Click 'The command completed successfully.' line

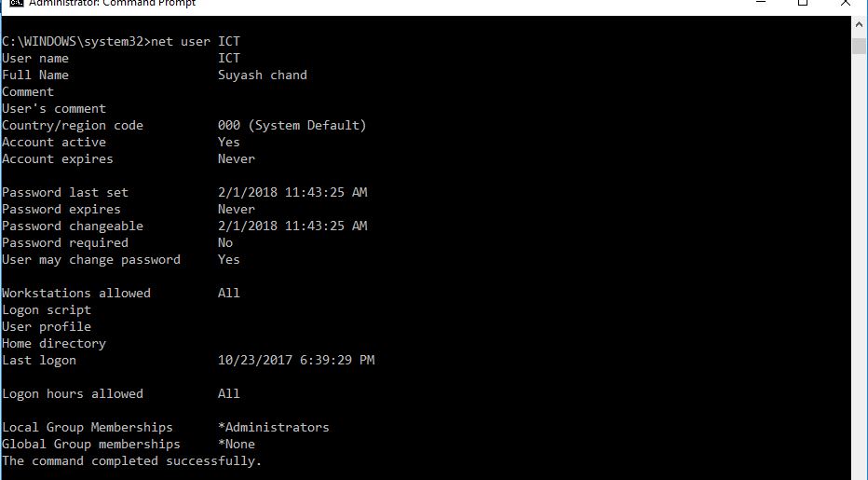131,461
